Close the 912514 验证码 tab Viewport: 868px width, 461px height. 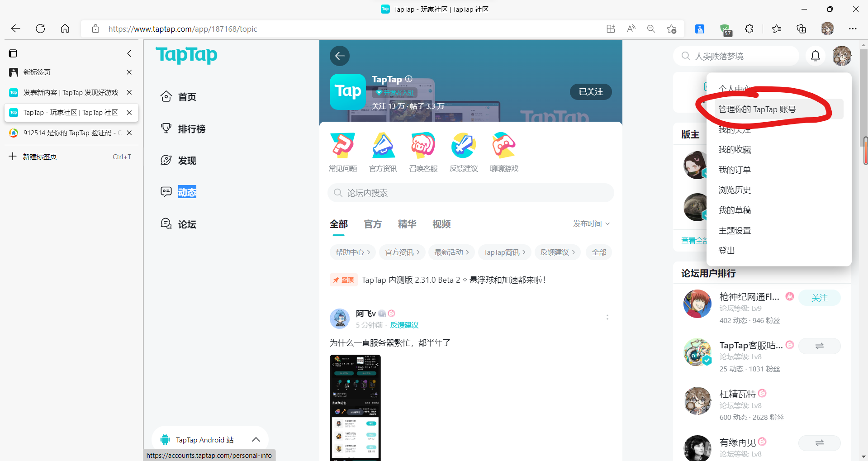(129, 133)
